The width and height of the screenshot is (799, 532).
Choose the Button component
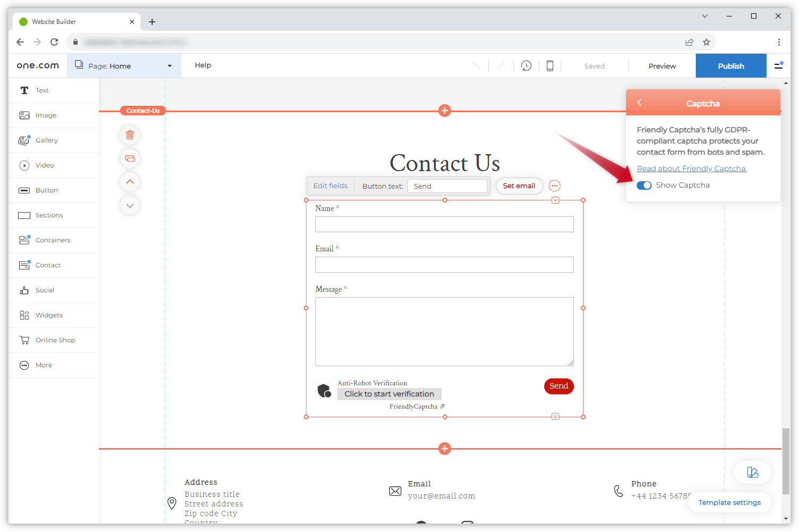pos(54,190)
